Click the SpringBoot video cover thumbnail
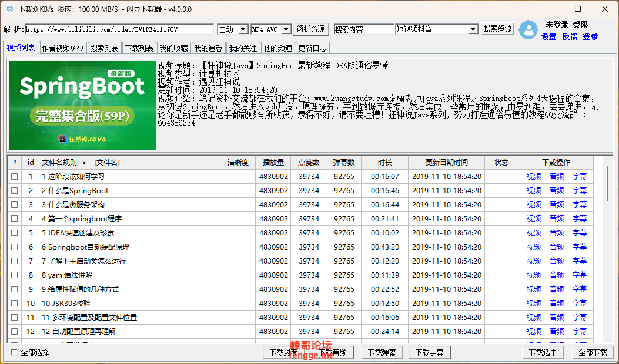619x364 pixels. pyautogui.click(x=82, y=105)
